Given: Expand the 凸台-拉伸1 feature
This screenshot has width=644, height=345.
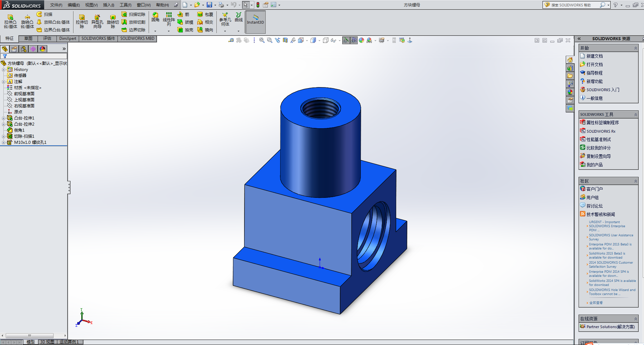Looking at the screenshot, I should point(4,118).
